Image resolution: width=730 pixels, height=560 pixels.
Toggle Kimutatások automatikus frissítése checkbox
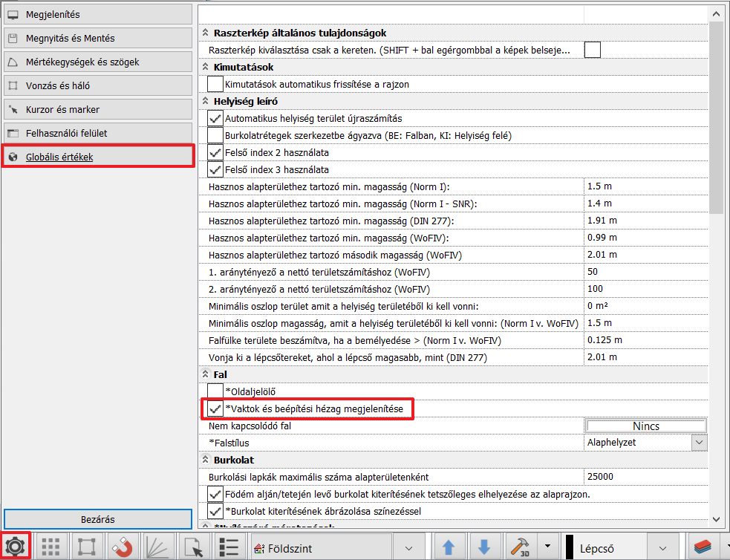(215, 85)
